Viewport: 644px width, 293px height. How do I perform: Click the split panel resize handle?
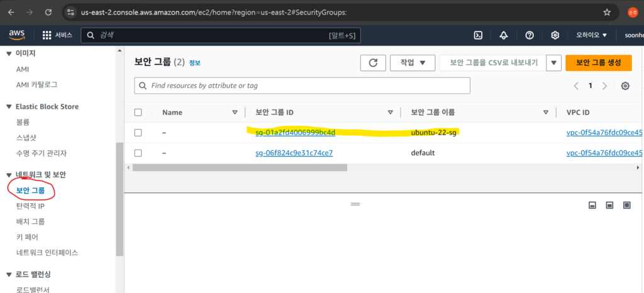click(355, 204)
